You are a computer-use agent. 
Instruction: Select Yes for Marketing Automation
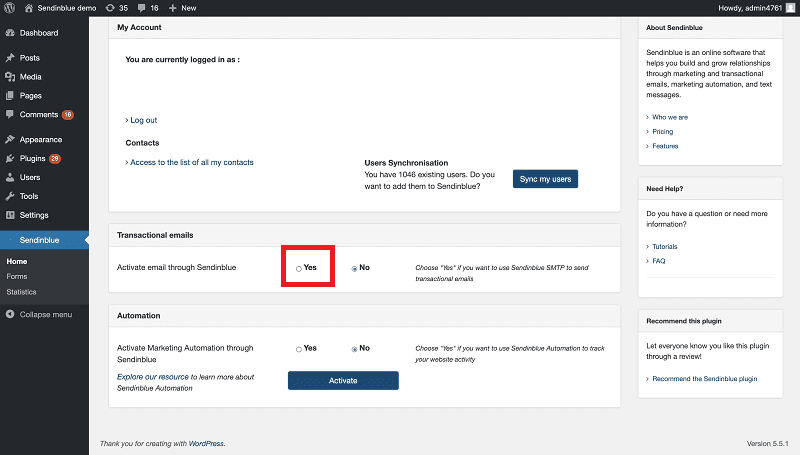(298, 349)
